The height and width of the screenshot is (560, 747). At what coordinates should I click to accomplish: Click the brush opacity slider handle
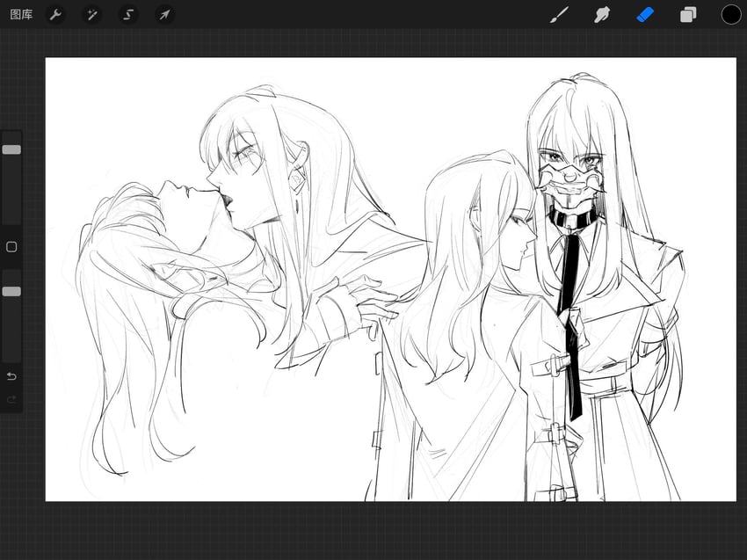click(11, 291)
